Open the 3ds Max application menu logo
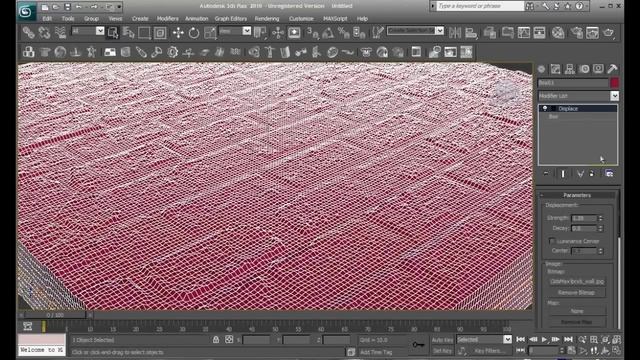640x360 pixels. (27, 11)
